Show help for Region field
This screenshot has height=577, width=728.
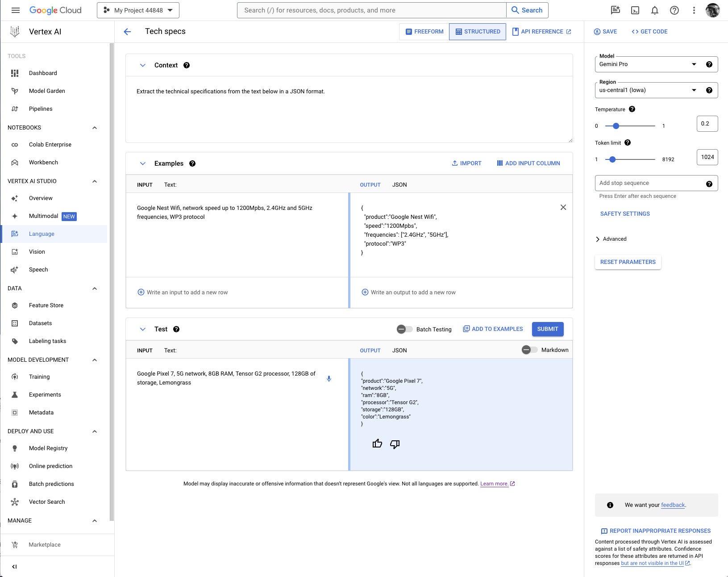(709, 90)
